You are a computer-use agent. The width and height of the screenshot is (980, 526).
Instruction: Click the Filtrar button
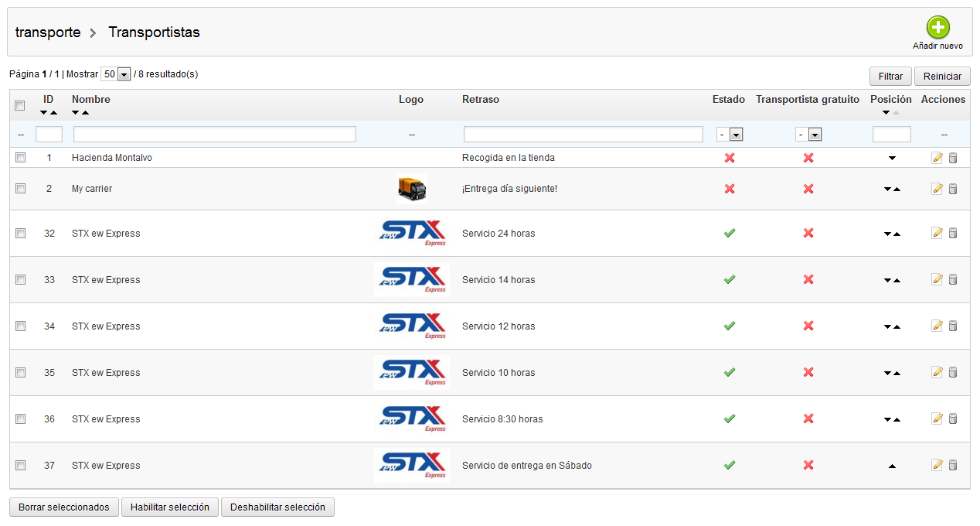click(890, 77)
